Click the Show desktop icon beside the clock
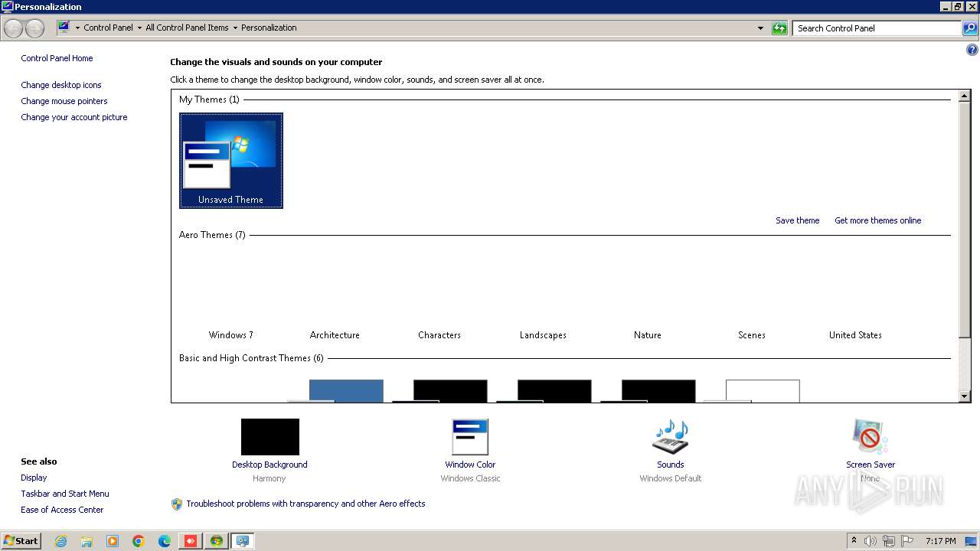The height and width of the screenshot is (551, 980). (x=971, y=541)
